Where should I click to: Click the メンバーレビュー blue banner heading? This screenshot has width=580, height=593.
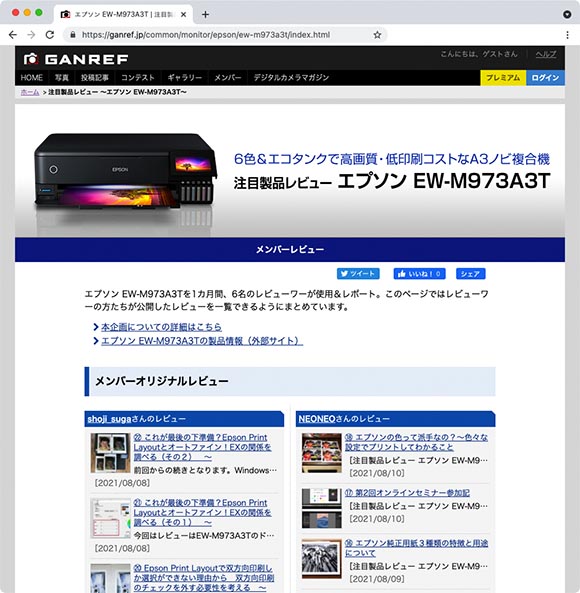290,250
